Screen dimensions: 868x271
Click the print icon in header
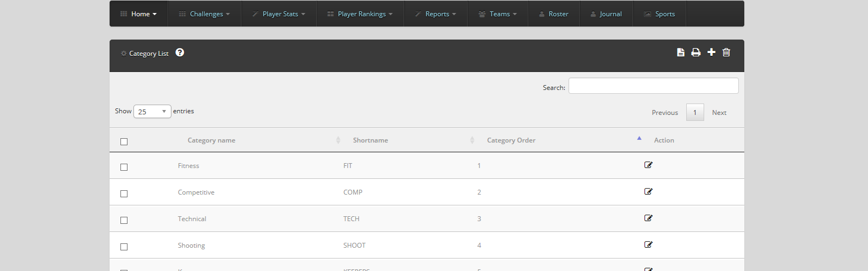tap(695, 53)
